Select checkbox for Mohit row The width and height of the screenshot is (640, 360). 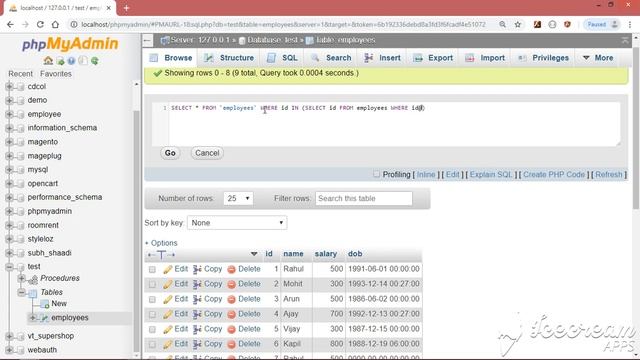(152, 284)
